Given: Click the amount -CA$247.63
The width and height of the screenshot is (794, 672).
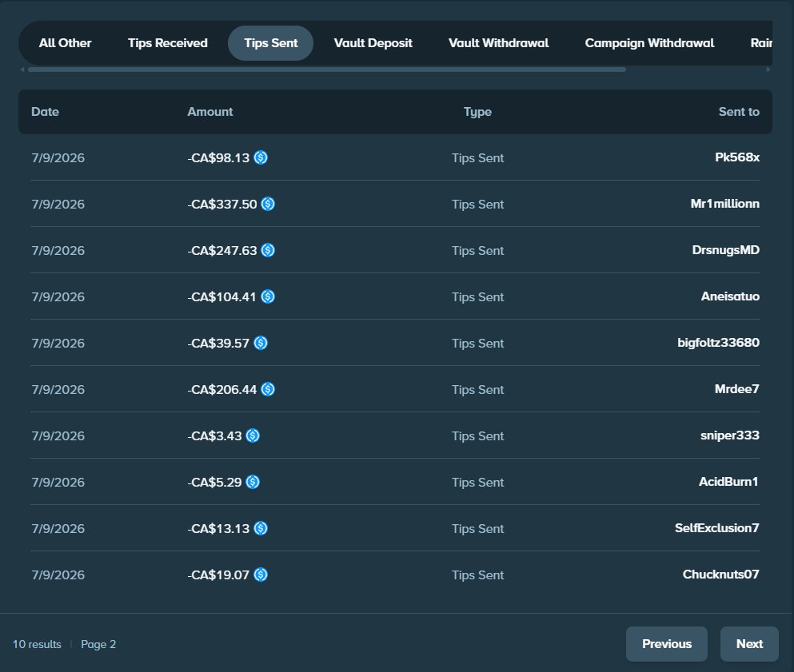Looking at the screenshot, I should 222,250.
